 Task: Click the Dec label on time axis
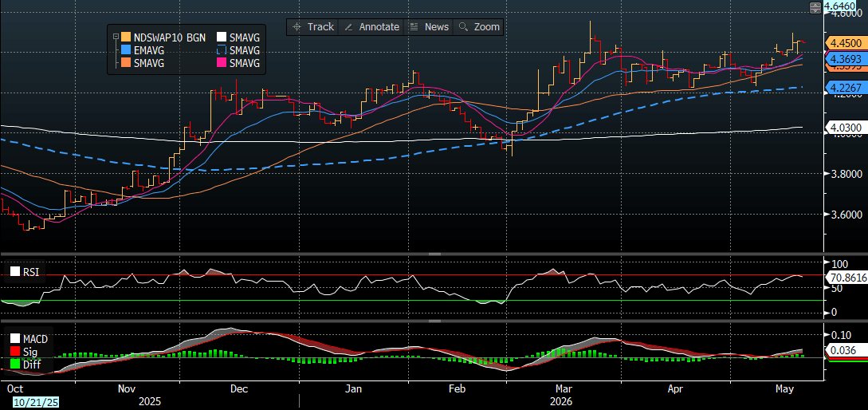238,389
